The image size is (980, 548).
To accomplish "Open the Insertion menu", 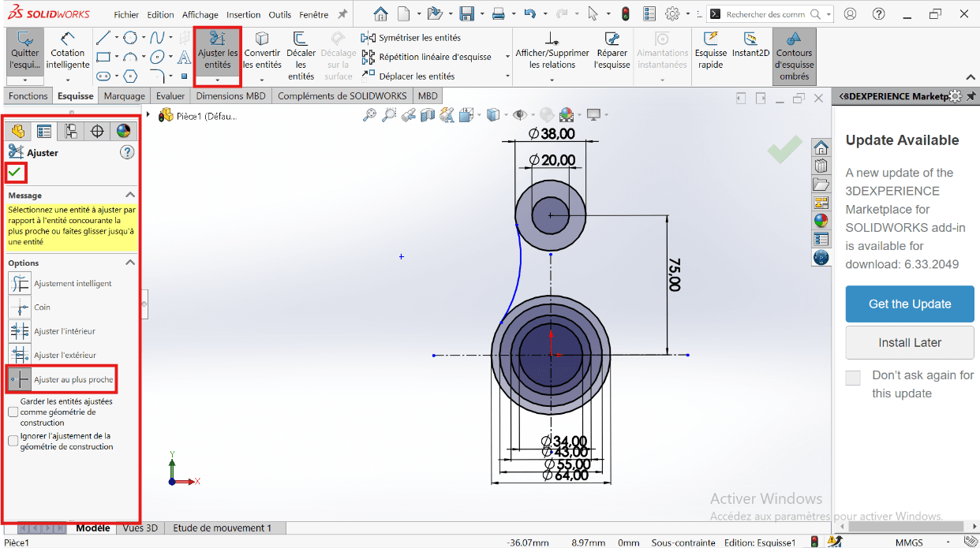I will click(243, 14).
